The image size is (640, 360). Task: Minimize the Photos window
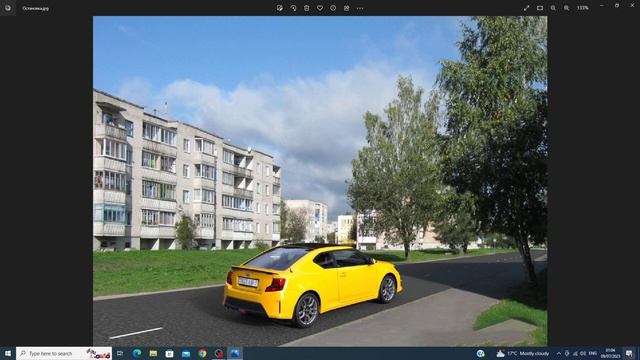click(602, 5)
